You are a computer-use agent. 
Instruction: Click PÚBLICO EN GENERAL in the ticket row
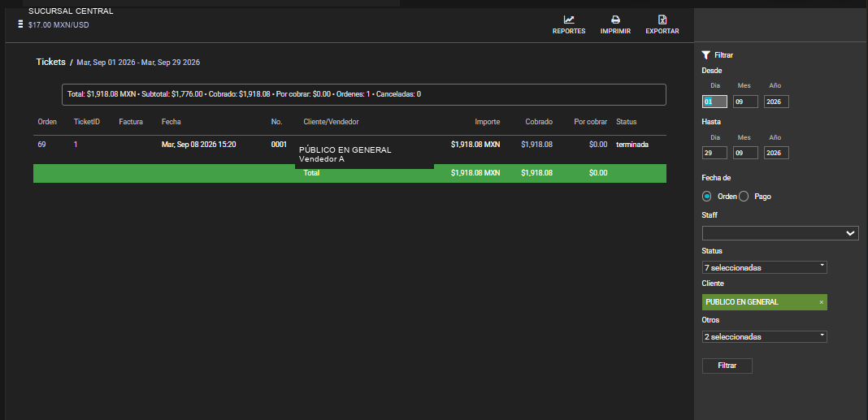pos(345,150)
